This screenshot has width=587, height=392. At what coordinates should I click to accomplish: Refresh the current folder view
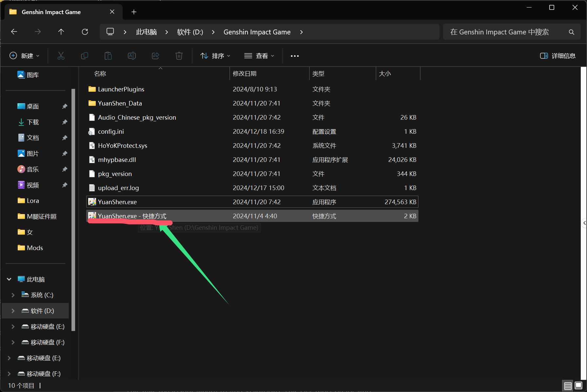tap(85, 32)
